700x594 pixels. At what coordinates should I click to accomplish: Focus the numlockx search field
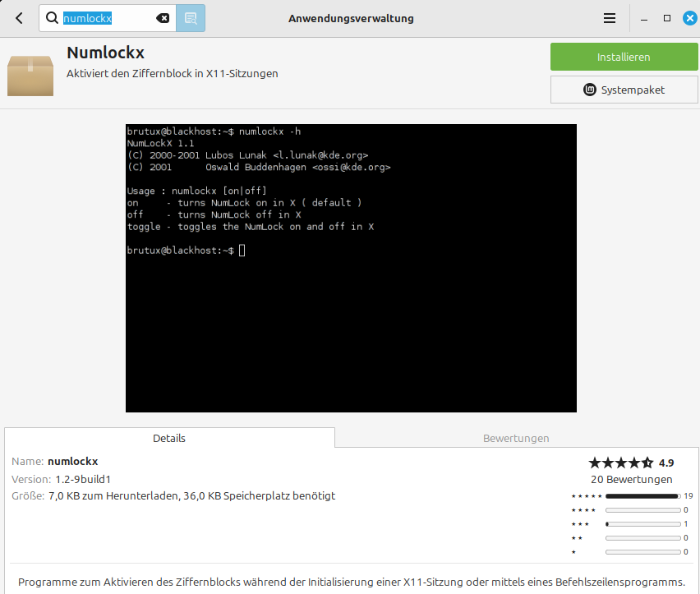click(x=107, y=18)
